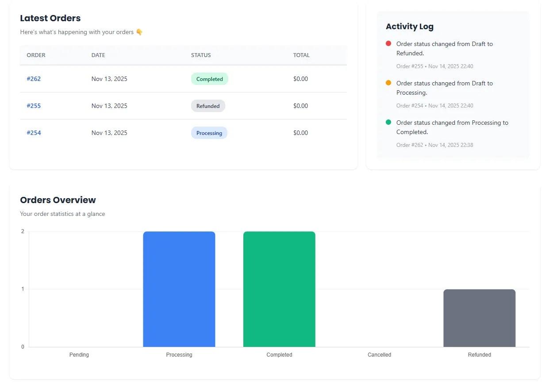This screenshot has height=392, width=557.
Task: Select the Refunded status badge for order #255
Action: tap(208, 106)
